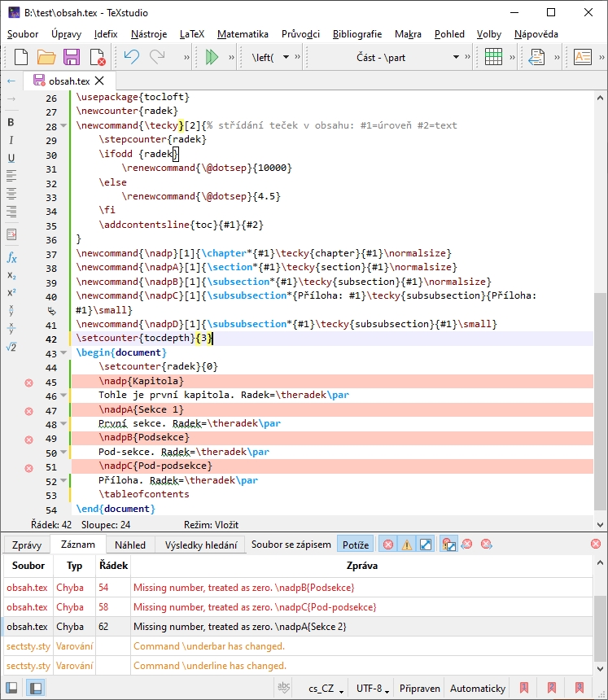Click the new document icon
Image resolution: width=608 pixels, height=700 pixels.
point(21,57)
